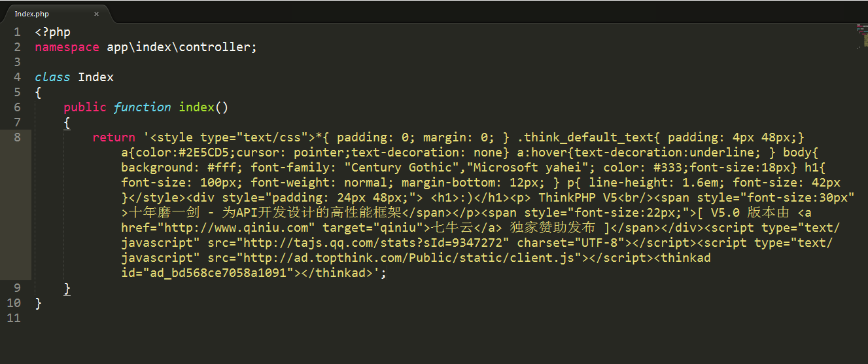Place cursor on the opening php tag
The image size is (868, 364).
(53, 32)
